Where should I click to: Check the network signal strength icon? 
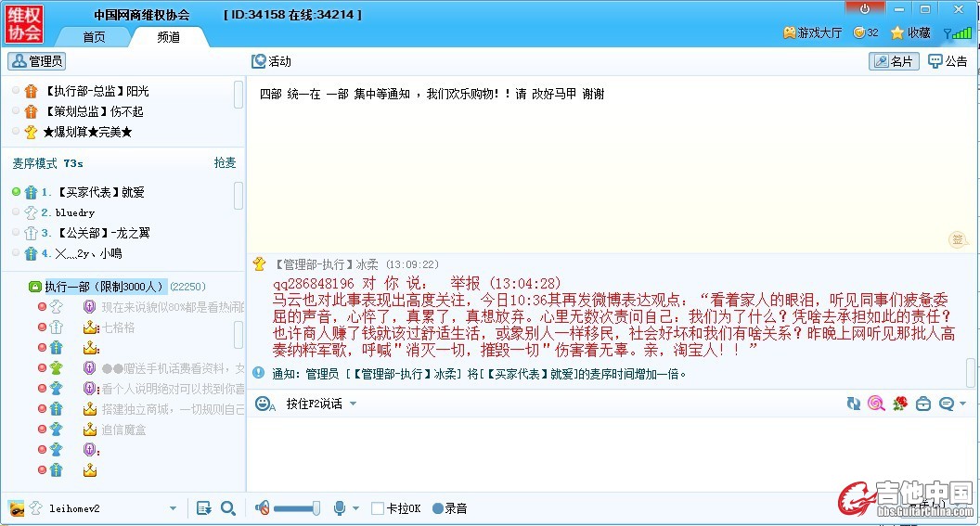[x=958, y=32]
